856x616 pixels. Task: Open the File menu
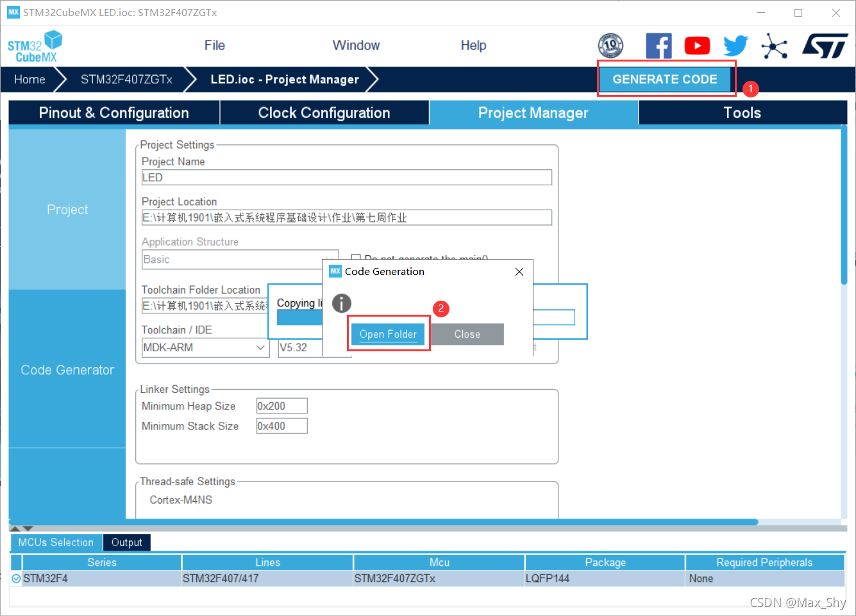[215, 46]
